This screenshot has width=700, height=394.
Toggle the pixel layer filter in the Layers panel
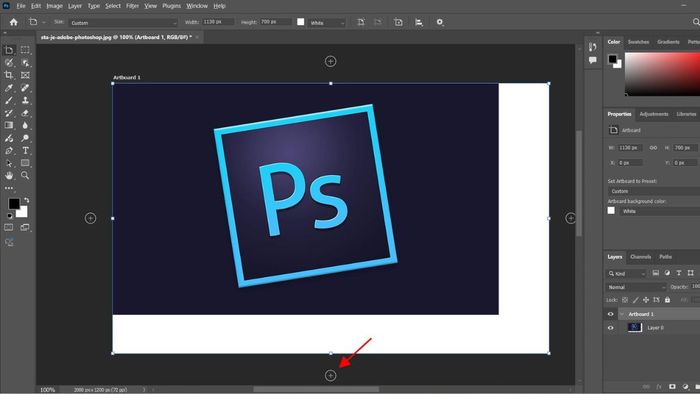(x=655, y=273)
